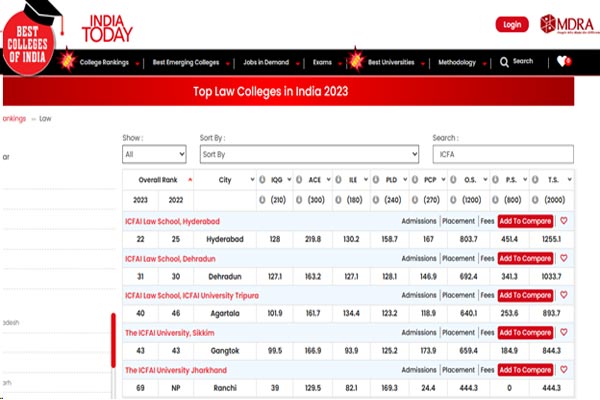600x400 pixels.
Task: Click the Rankings breadcrumb link
Action: (x=14, y=119)
